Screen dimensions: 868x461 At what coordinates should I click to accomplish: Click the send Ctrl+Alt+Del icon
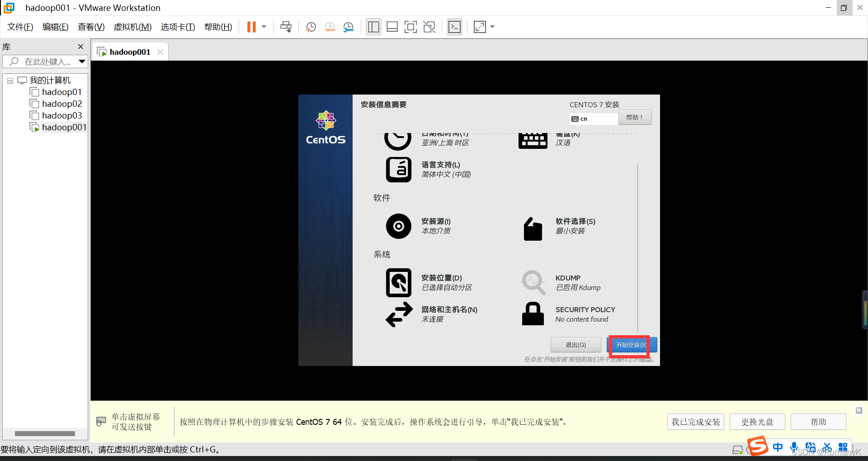(x=286, y=27)
